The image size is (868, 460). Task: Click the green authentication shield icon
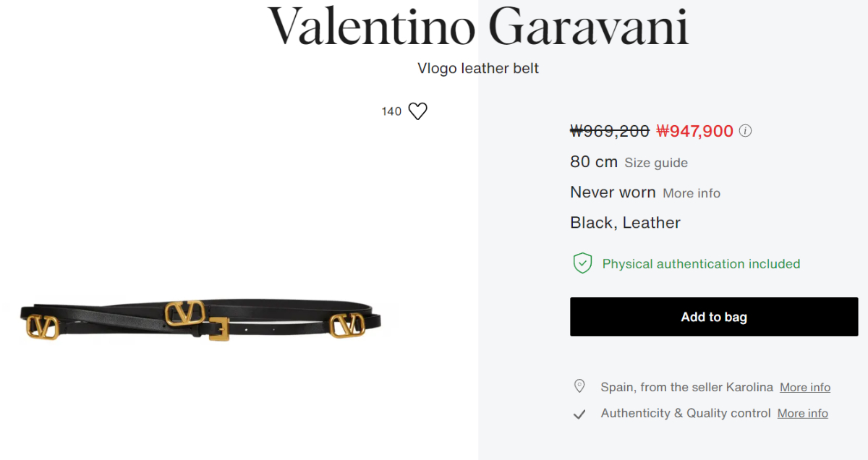(x=582, y=263)
